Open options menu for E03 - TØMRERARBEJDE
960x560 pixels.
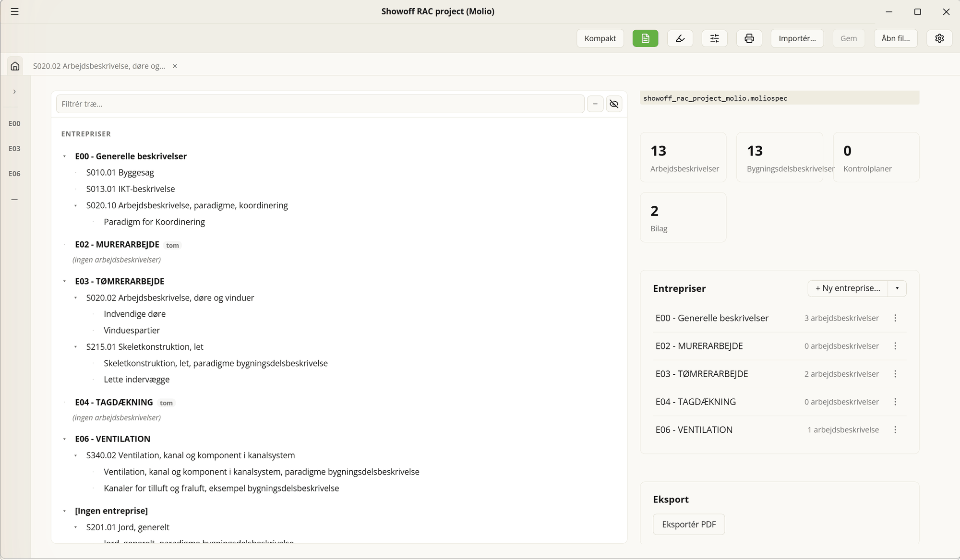tap(895, 374)
